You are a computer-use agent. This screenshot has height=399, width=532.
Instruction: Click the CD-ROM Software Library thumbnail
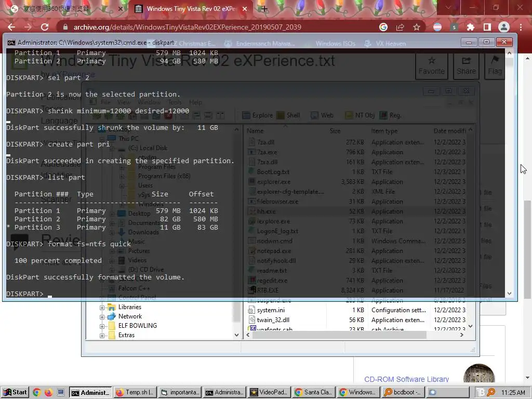[479, 374]
